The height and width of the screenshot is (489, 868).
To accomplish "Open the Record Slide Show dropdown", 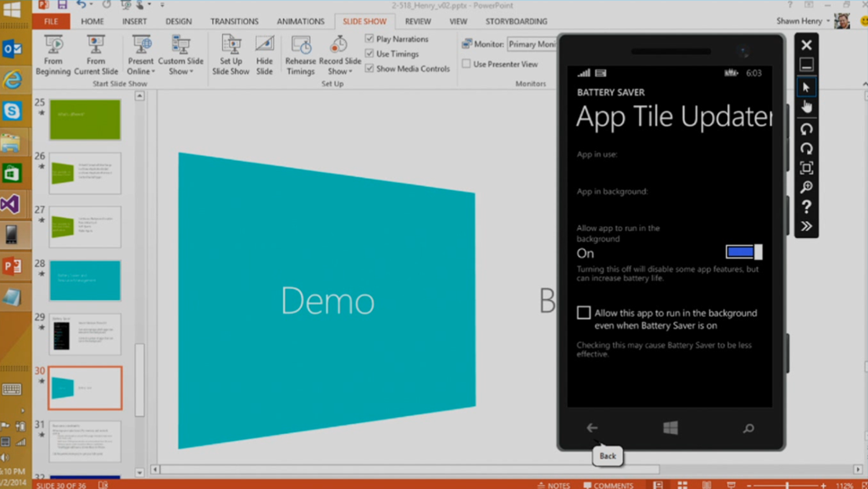I will [339, 55].
